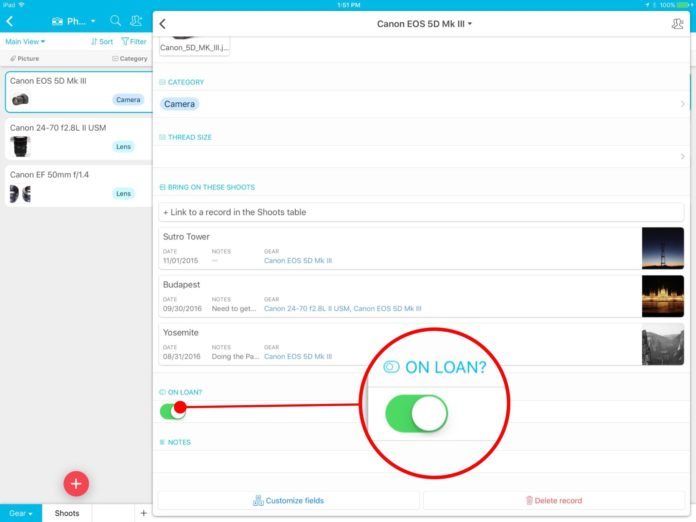
Task: Select Canon EOS 5D Mk III list record
Action: click(x=79, y=92)
